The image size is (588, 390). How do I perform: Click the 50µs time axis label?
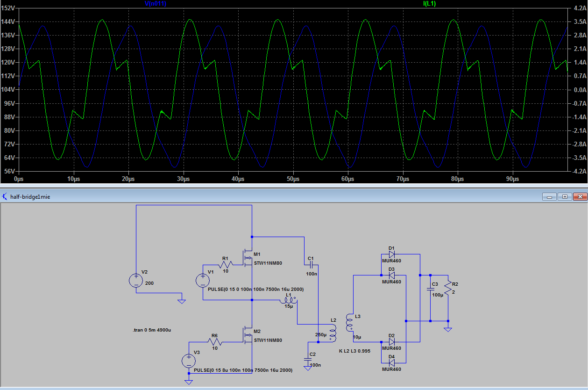point(293,179)
